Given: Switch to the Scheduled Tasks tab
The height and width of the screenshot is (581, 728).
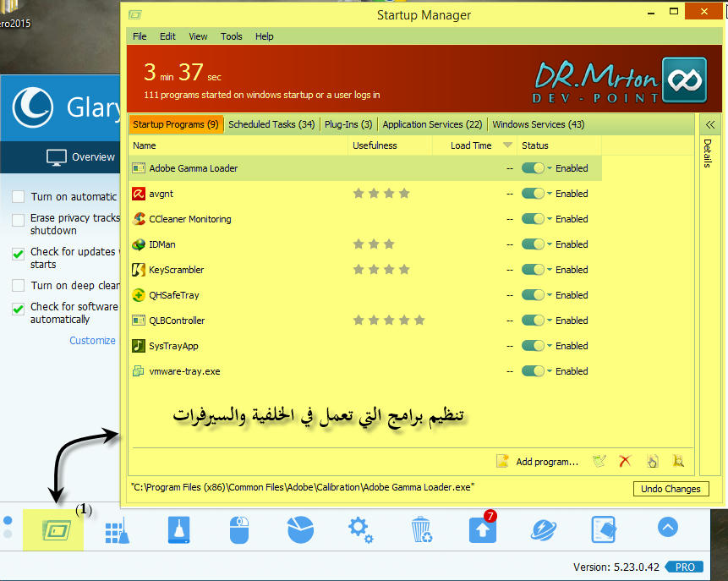Looking at the screenshot, I should 271,124.
